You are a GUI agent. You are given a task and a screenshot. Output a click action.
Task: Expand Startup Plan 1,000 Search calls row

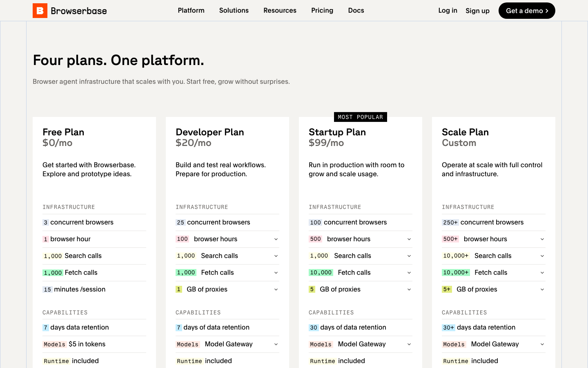(361, 256)
